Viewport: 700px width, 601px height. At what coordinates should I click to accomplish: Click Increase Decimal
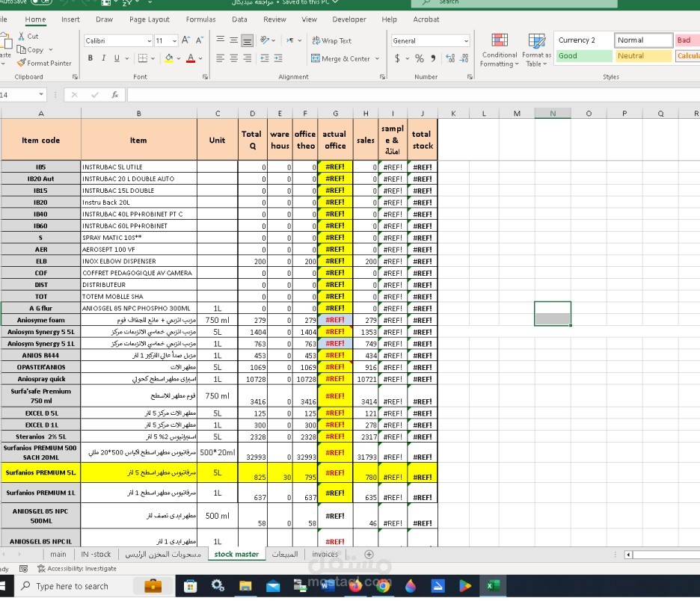[450, 58]
